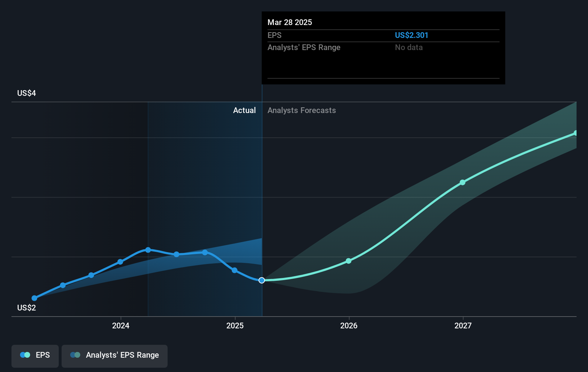Select the highlighted Mar 28 2025 data point

[262, 280]
